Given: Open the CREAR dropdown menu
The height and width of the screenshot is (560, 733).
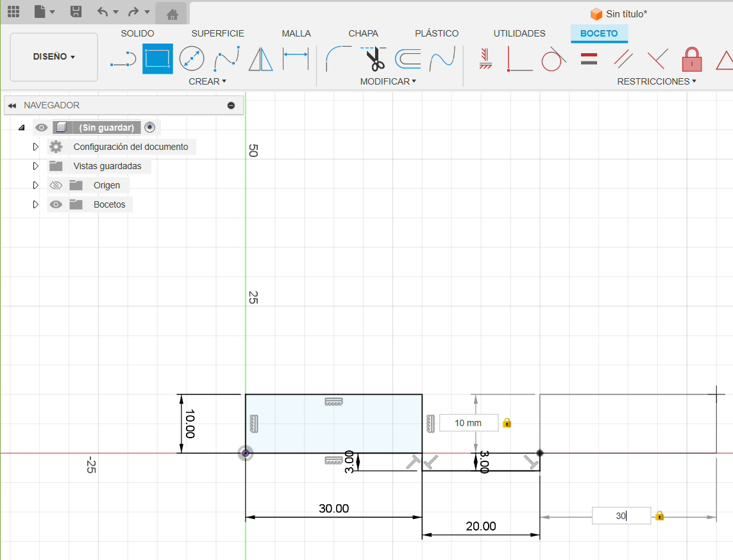Looking at the screenshot, I should point(208,81).
